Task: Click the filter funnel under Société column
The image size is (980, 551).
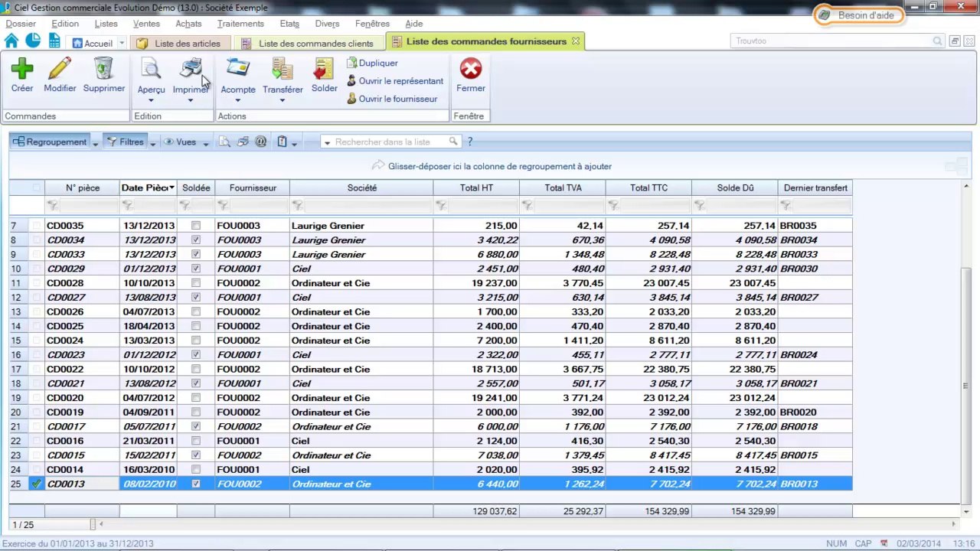Action: [x=297, y=205]
